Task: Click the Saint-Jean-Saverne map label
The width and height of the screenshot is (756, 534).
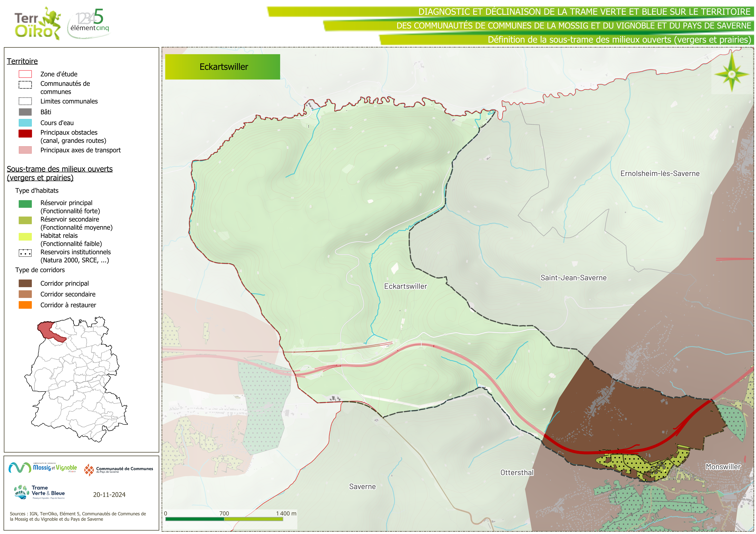Action: point(573,278)
